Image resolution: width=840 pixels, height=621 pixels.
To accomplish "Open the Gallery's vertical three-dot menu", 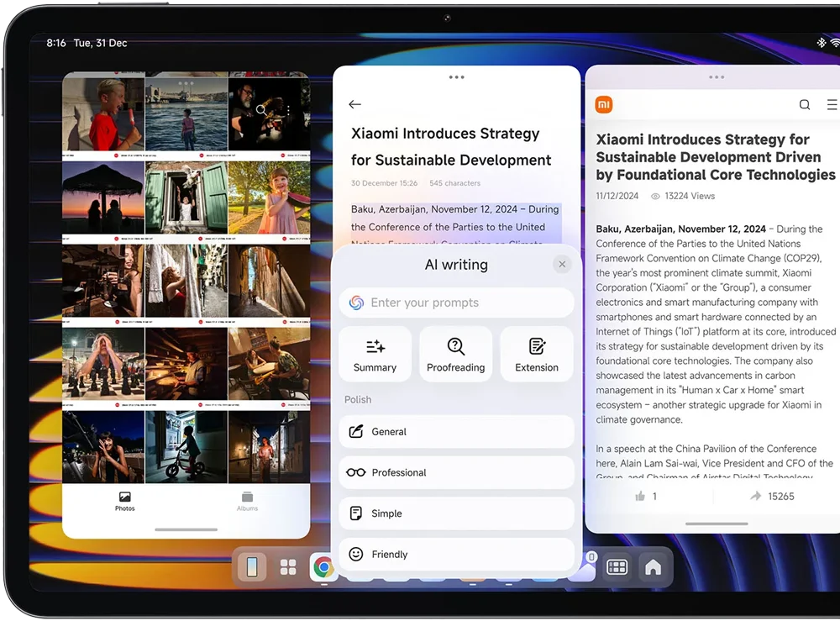I will click(x=288, y=110).
